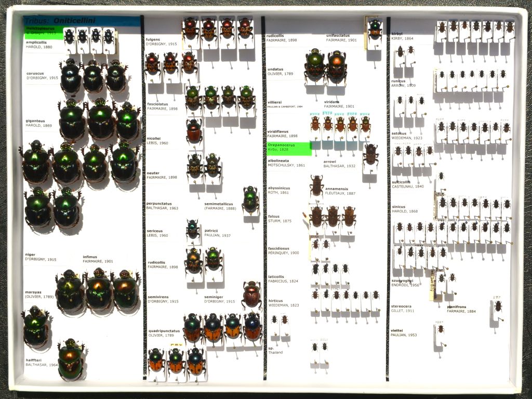
Task: Click the brown beetle beside the arrowi label
Action: [x=370, y=155]
